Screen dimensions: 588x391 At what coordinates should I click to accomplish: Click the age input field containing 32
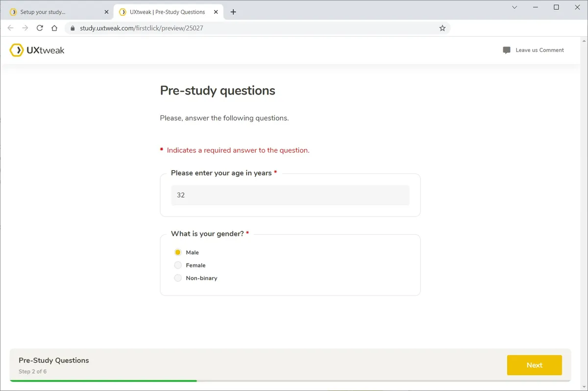(x=290, y=195)
